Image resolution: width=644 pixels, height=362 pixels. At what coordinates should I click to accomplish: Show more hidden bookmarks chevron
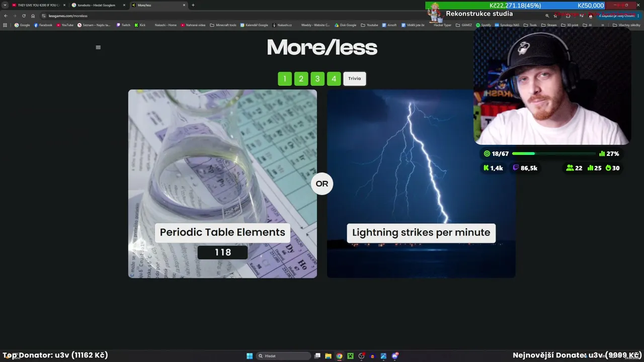tap(603, 25)
